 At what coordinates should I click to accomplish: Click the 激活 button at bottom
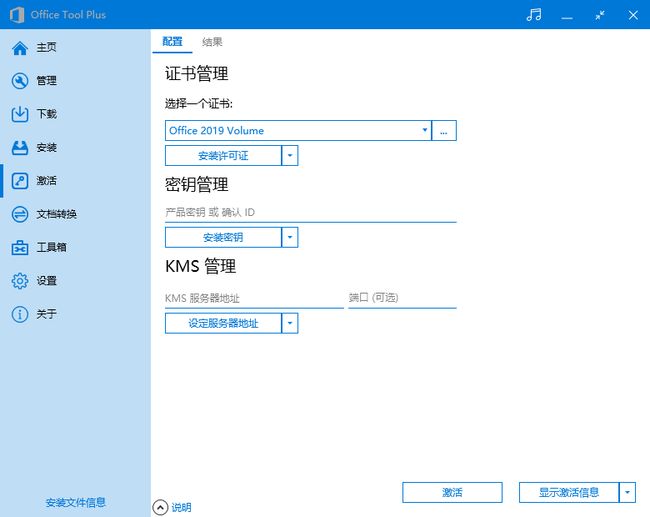452,492
